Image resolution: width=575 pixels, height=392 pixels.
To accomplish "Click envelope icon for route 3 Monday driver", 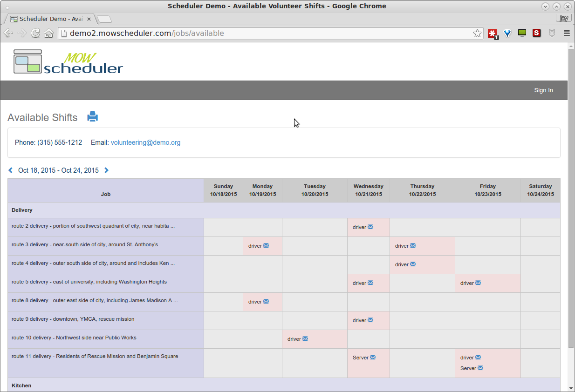I will point(266,246).
